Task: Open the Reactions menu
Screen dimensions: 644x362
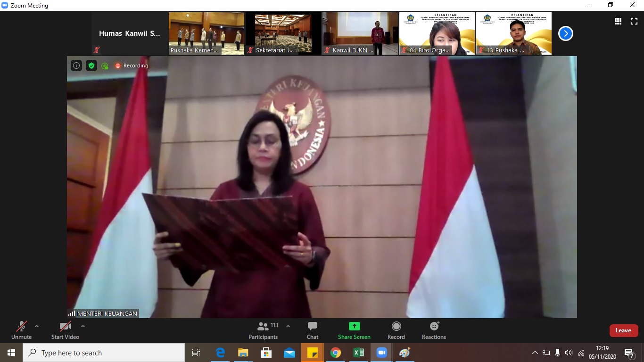Action: pos(434,330)
